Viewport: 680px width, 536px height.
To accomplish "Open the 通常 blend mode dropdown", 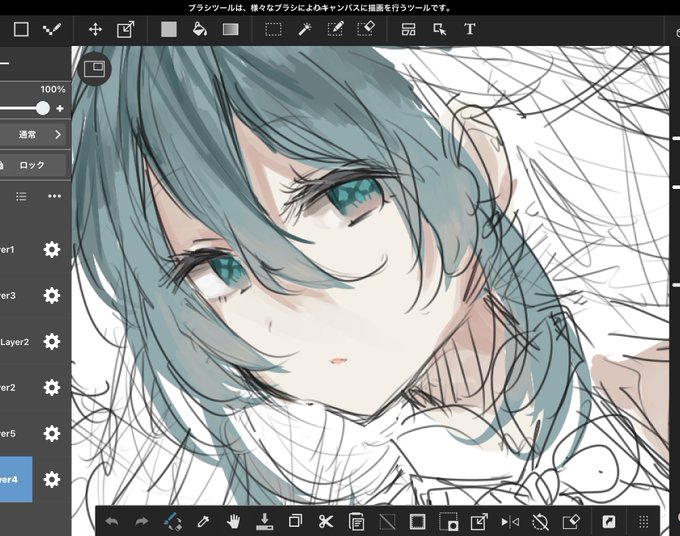I will 33,134.
